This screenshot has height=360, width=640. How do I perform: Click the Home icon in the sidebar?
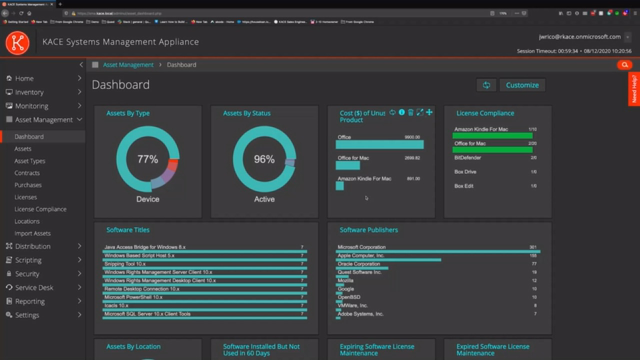pyautogui.click(x=9, y=78)
